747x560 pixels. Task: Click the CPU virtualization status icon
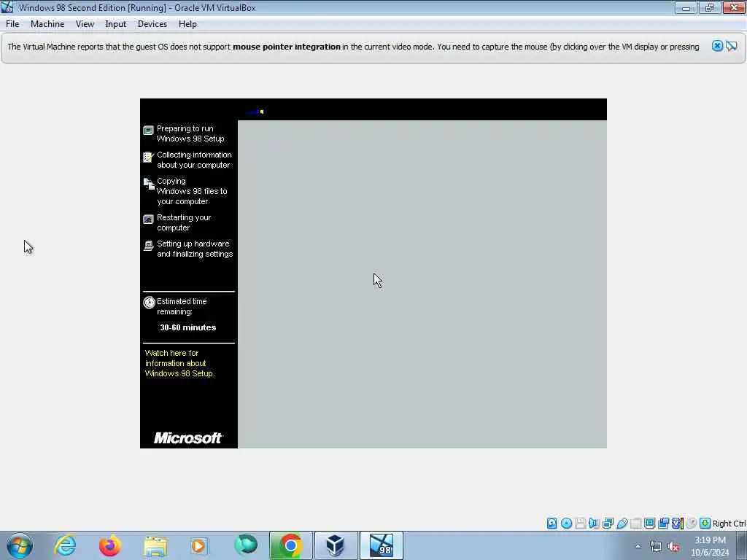[678, 524]
